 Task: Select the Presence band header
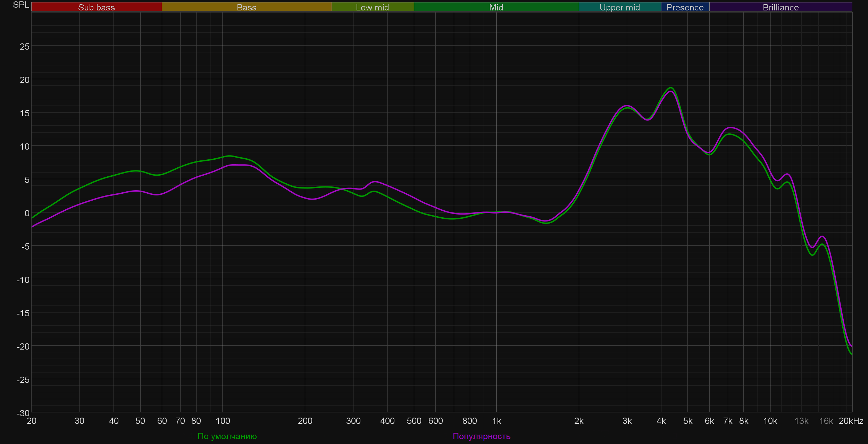point(685,7)
